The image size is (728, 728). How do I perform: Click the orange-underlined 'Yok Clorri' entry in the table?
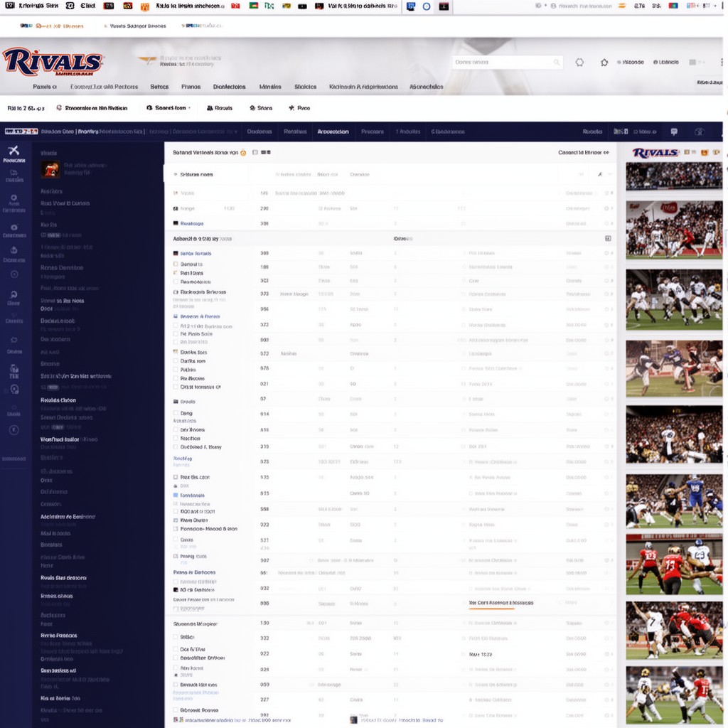501,603
